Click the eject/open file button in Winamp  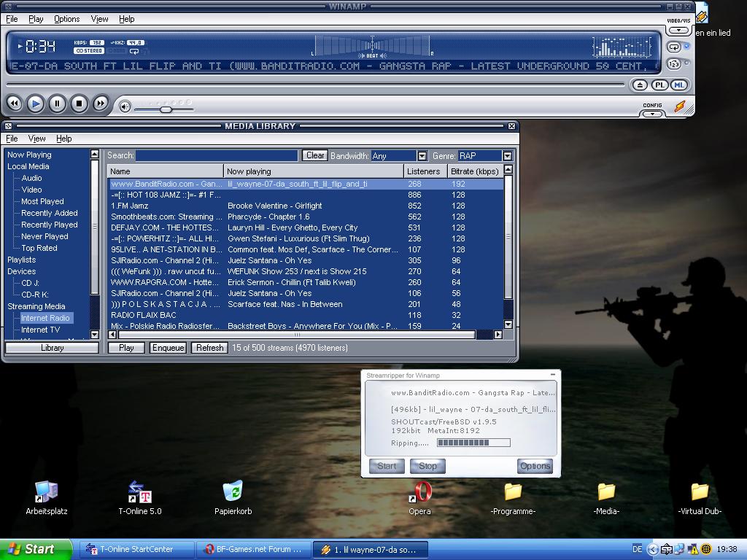640,85
